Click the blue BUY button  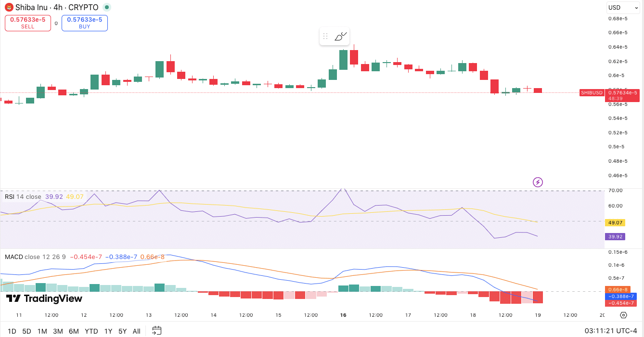[84, 23]
